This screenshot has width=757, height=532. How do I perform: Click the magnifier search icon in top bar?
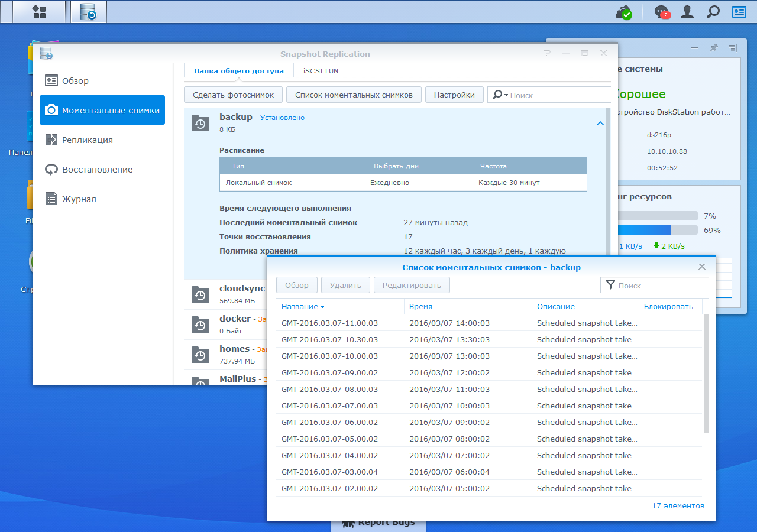(x=713, y=12)
